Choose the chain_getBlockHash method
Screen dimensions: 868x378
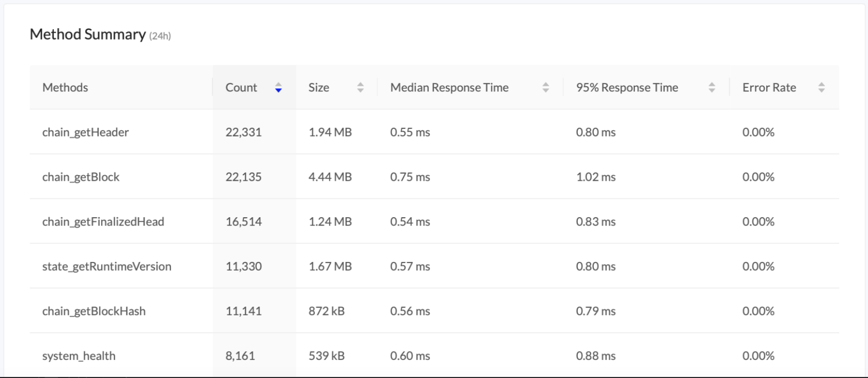93,311
